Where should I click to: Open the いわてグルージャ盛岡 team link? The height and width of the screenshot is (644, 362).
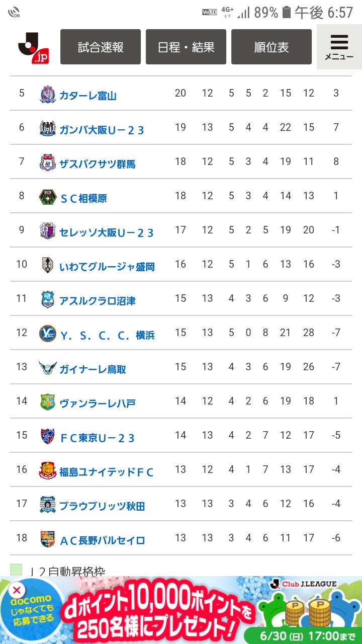pyautogui.click(x=107, y=267)
